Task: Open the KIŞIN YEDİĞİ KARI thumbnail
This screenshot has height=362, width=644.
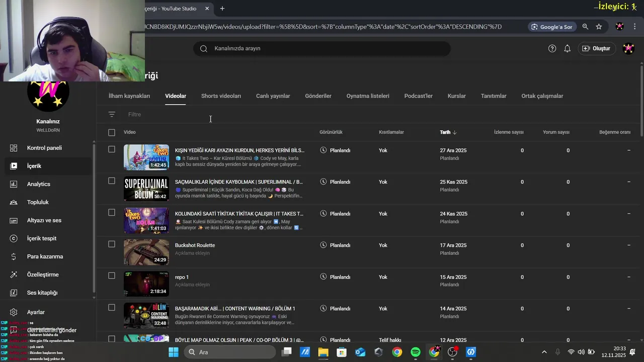Action: [146, 157]
